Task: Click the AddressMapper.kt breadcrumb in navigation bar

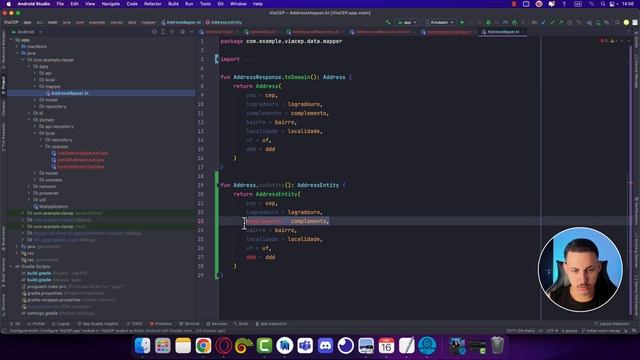Action: (181, 22)
